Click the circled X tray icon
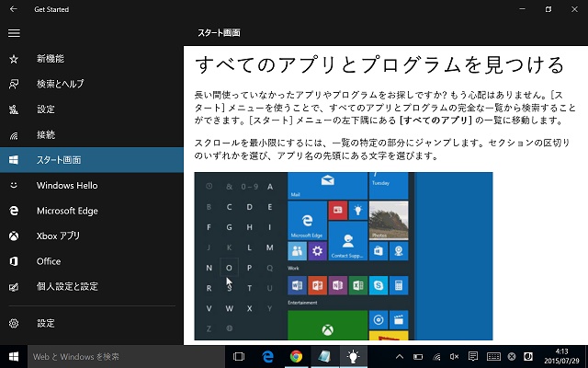 point(512,357)
